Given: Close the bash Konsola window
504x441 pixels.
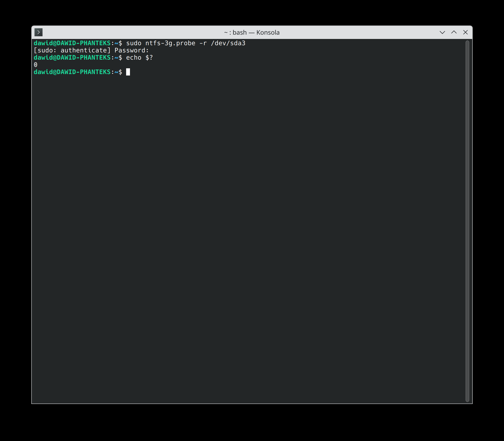Looking at the screenshot, I should coord(465,32).
